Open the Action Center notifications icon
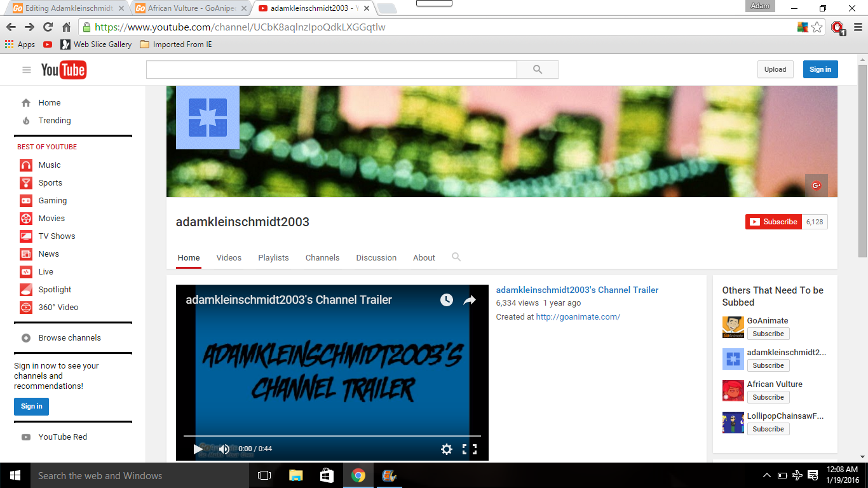Screen dimensions: 868x488 [813, 475]
